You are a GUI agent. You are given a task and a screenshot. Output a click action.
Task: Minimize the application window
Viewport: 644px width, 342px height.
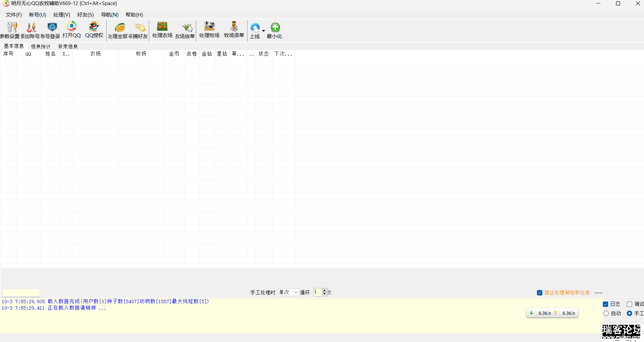[x=598, y=3]
